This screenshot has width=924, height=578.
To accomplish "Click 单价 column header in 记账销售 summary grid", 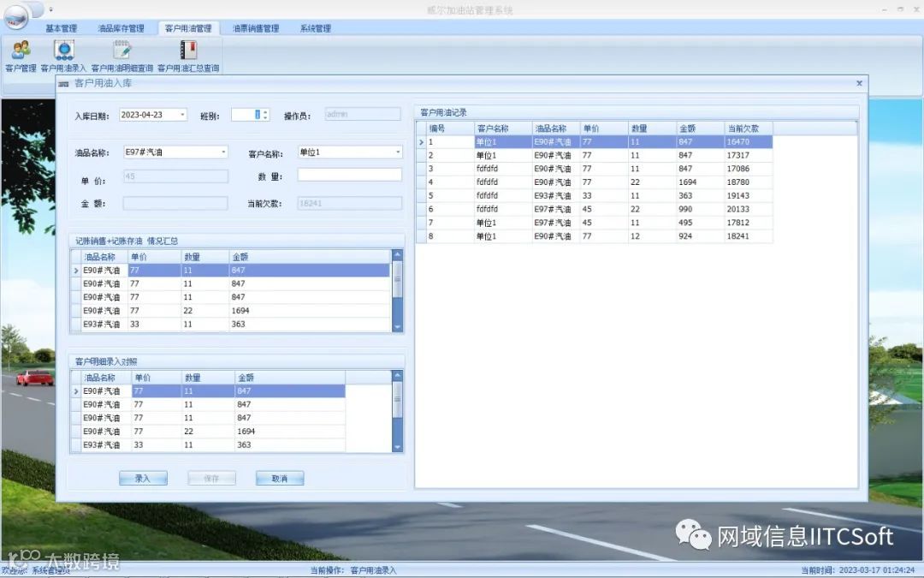I will tap(154, 257).
